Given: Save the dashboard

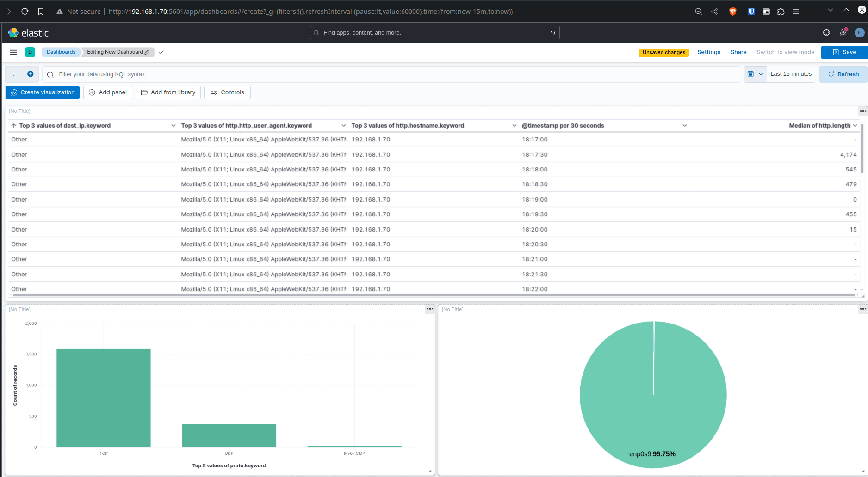Looking at the screenshot, I should [x=844, y=52].
